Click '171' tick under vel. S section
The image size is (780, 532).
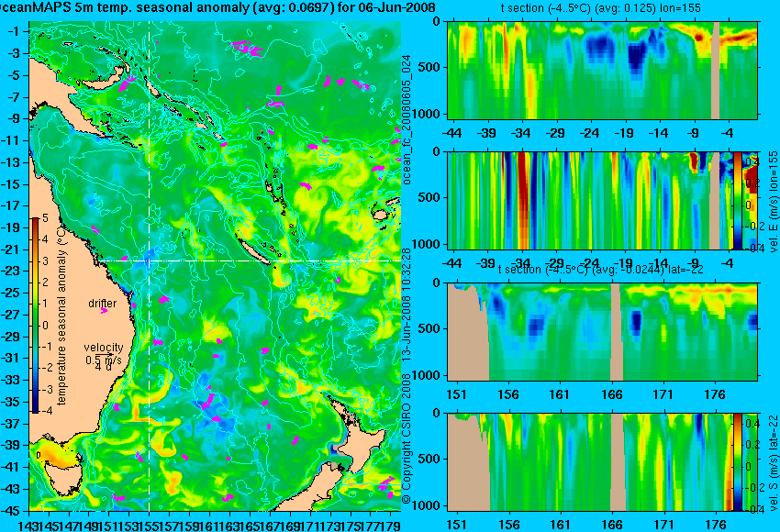663,525
